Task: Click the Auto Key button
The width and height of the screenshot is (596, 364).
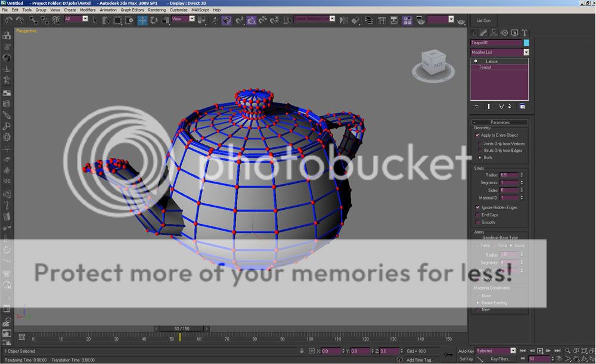Action: (466, 351)
